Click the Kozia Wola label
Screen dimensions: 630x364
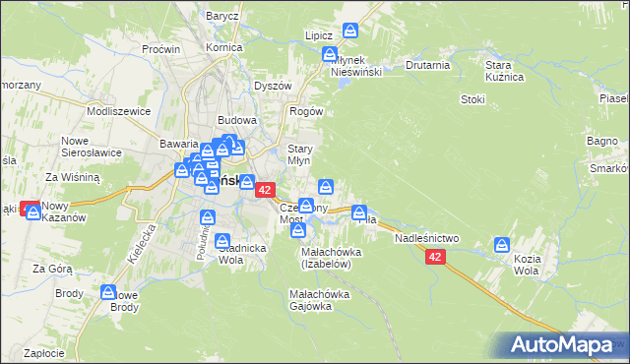pos(528,265)
